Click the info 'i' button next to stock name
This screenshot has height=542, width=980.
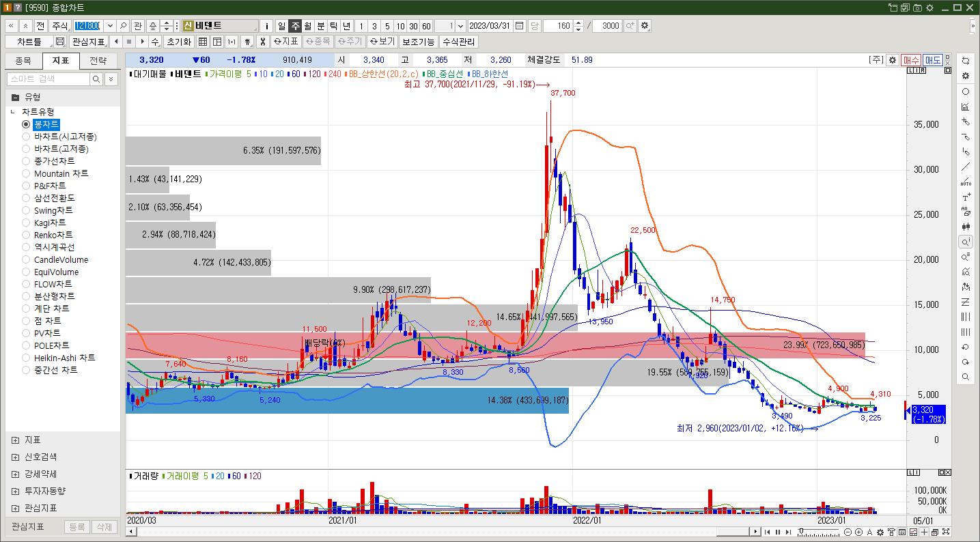tap(266, 26)
